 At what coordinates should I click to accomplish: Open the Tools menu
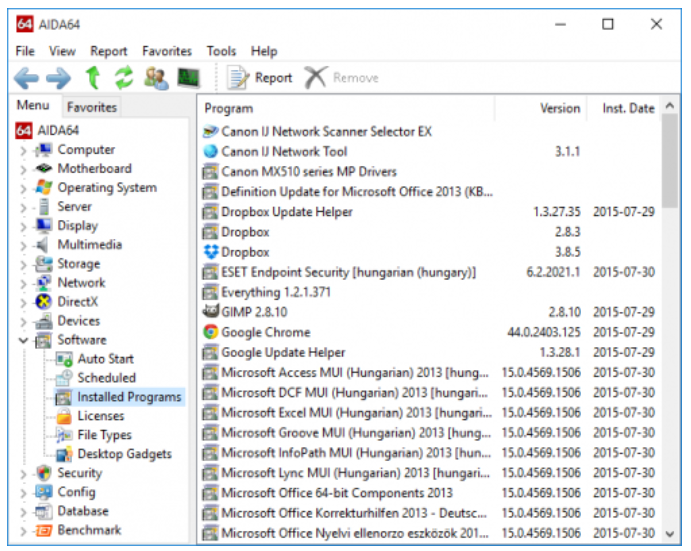pyautogui.click(x=221, y=51)
